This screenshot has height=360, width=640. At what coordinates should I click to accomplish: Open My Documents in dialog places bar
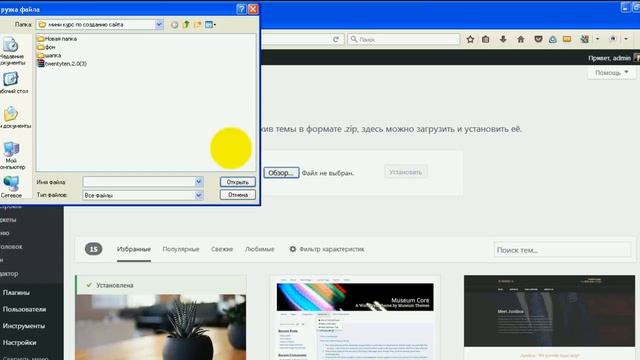13,118
